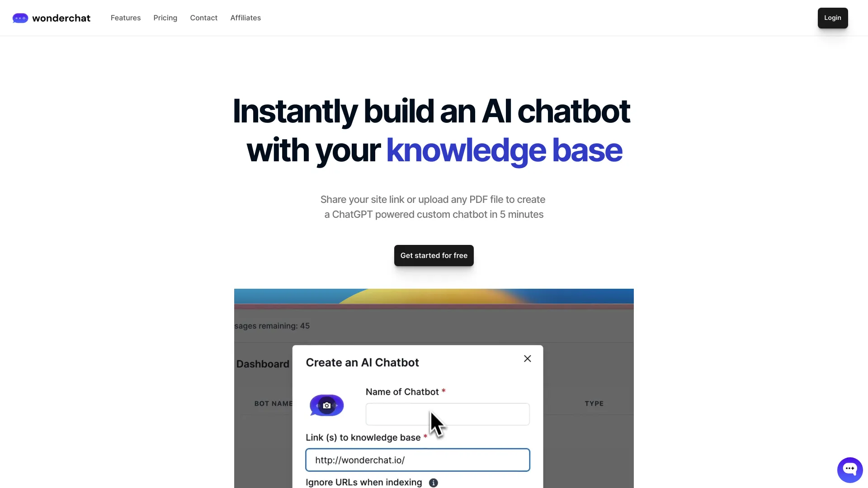Select the BOT NAME column header
The image size is (868, 488).
[274, 404]
